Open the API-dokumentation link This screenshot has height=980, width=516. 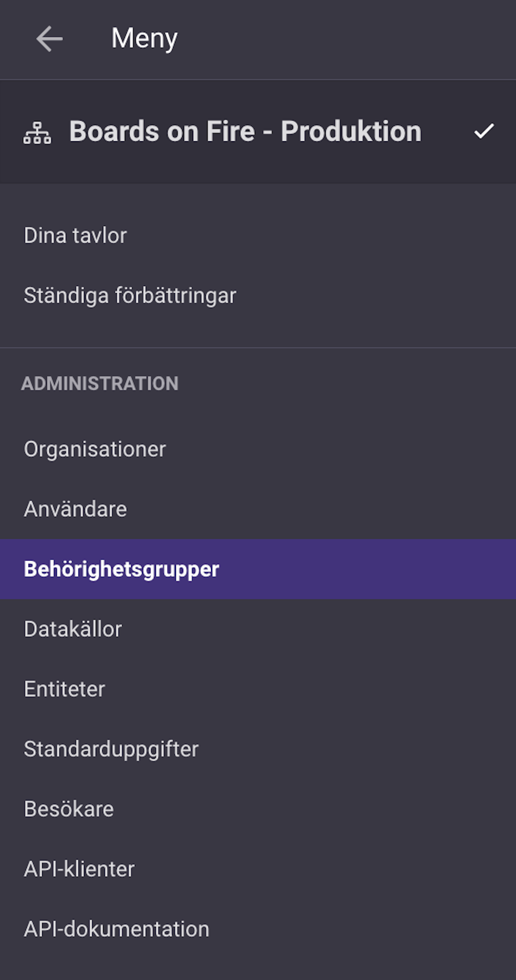258,929
